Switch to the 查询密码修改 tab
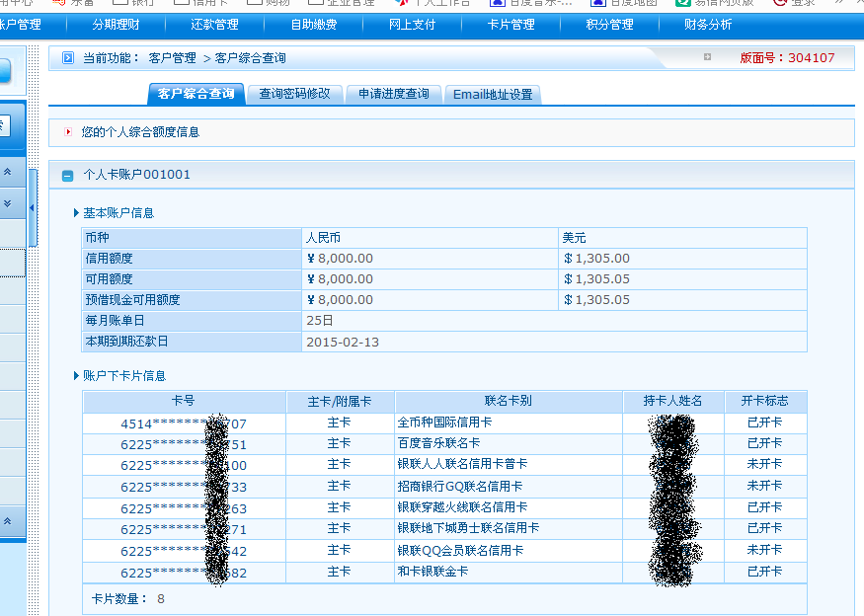864x616 pixels. [x=295, y=94]
